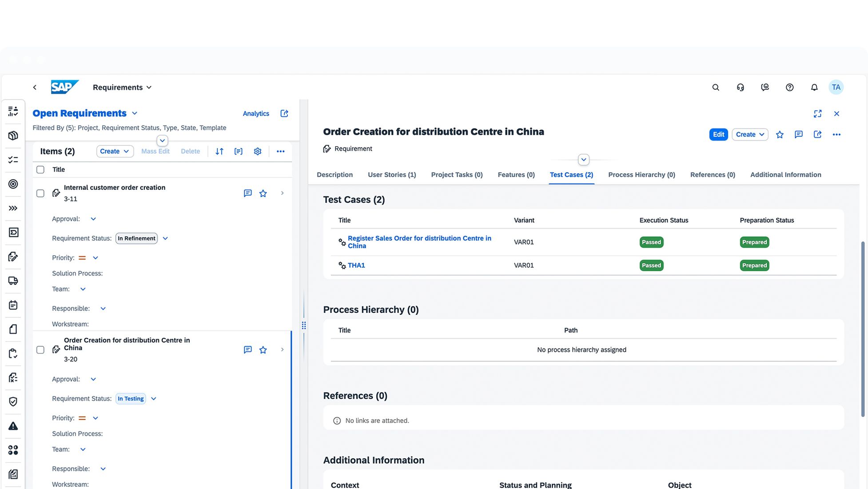Image resolution: width=868 pixels, height=489 pixels.
Task: Click the shield icon in left sidebar
Action: pyautogui.click(x=13, y=402)
